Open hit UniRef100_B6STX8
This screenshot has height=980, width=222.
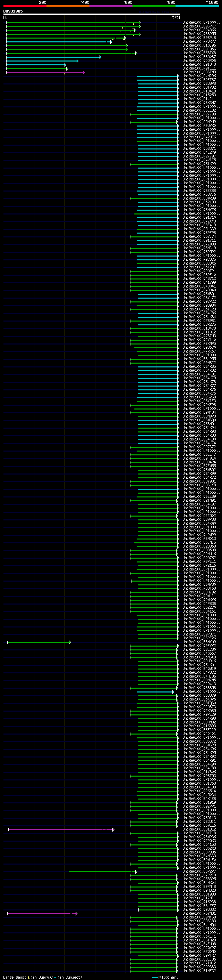tap(199, 53)
